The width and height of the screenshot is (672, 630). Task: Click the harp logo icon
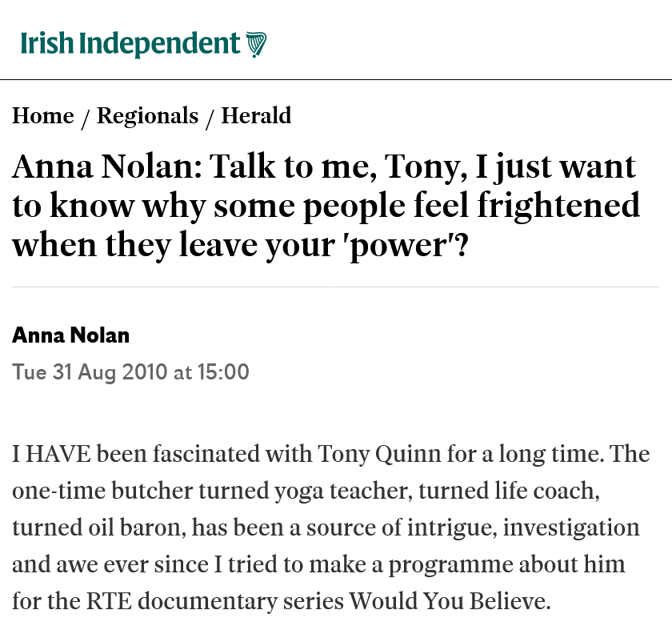256,44
